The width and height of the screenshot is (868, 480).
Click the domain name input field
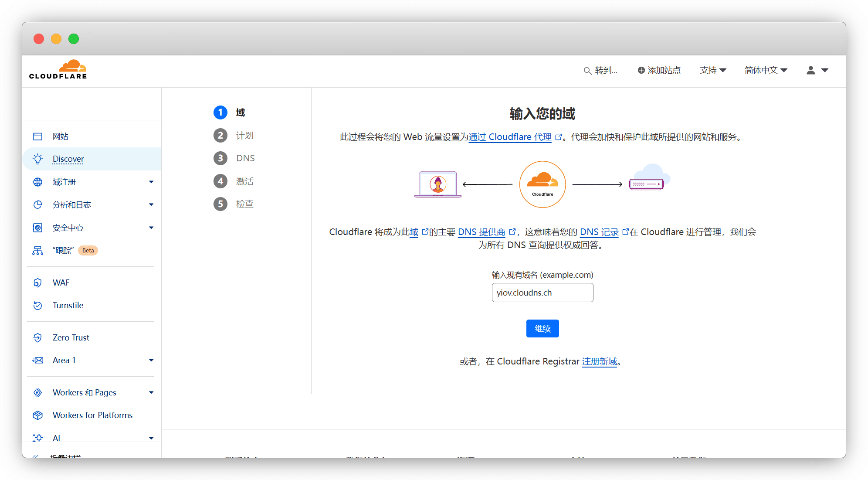542,293
